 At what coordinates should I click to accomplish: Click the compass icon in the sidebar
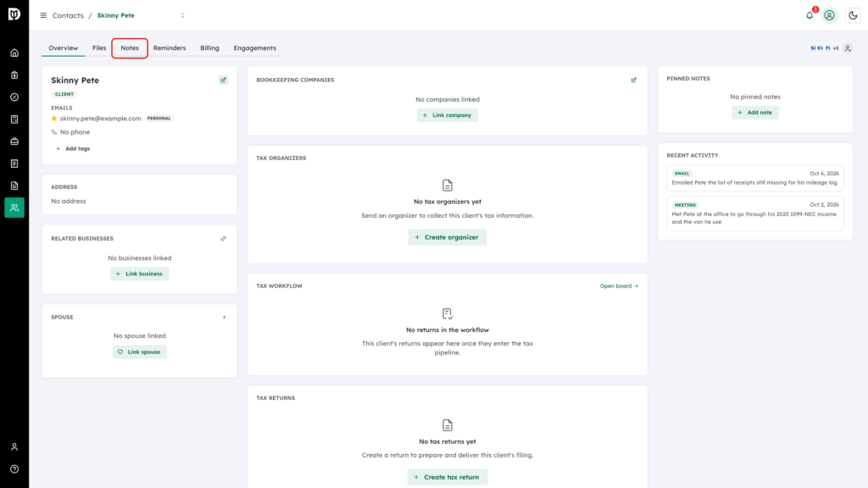click(x=14, y=97)
